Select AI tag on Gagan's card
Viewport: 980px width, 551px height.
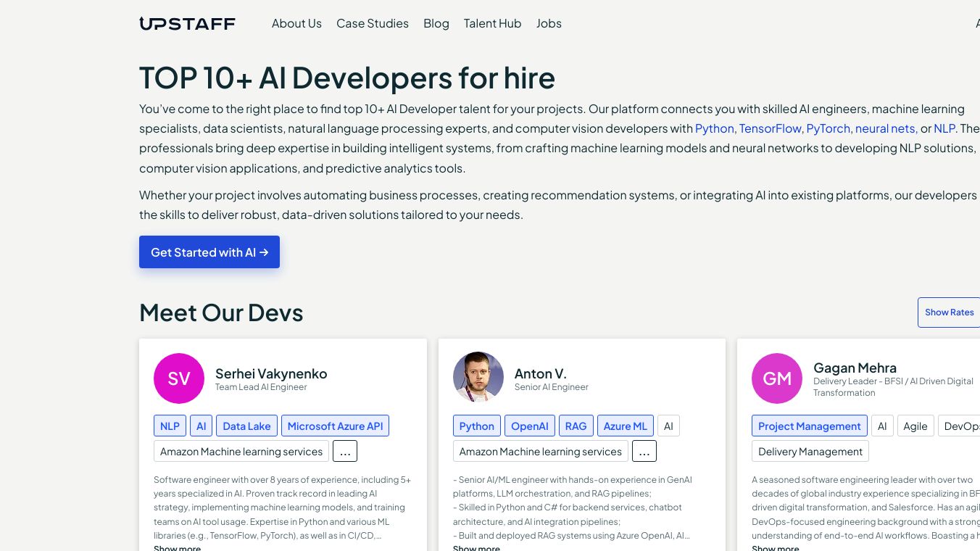coord(882,426)
